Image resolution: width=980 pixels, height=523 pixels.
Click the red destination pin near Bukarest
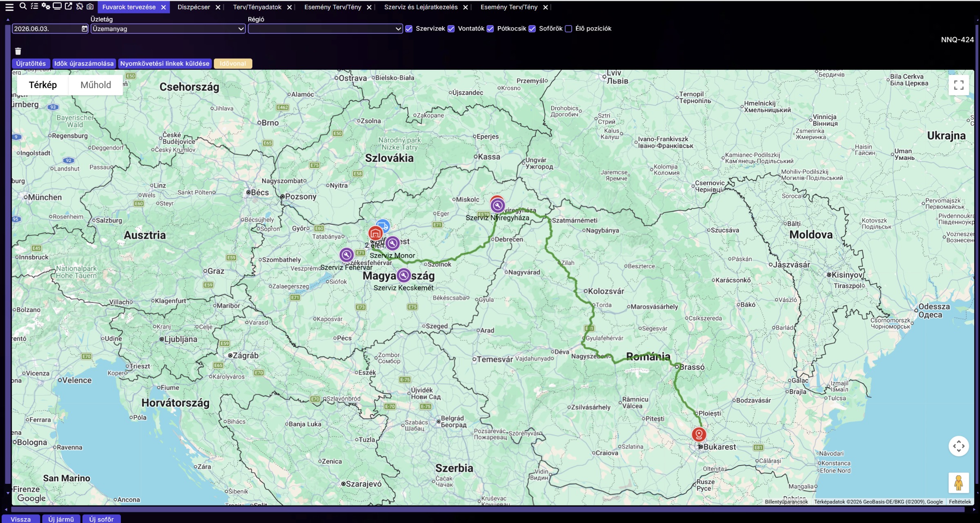click(x=699, y=434)
